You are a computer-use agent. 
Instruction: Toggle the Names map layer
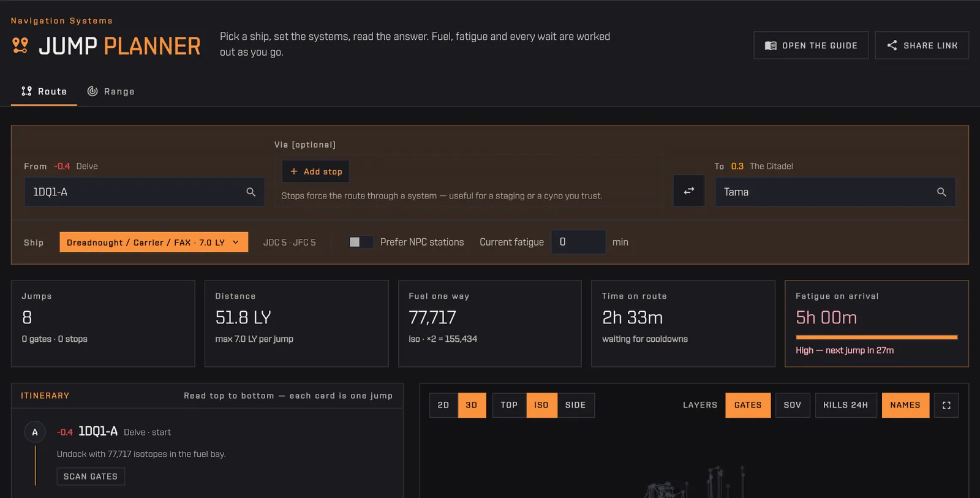(x=905, y=405)
